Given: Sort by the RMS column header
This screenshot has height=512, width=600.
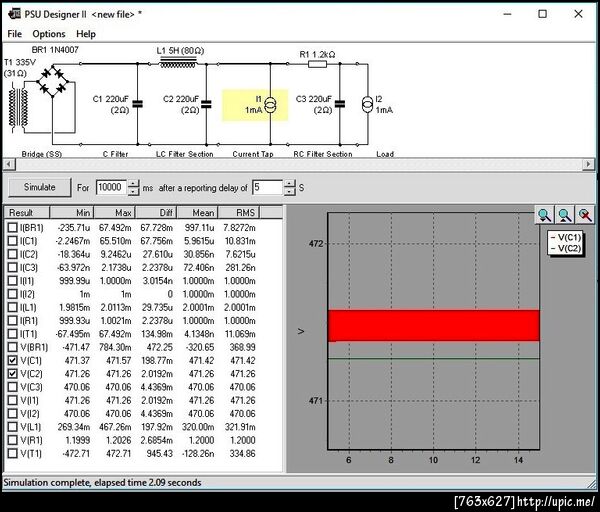Looking at the screenshot, I should pos(239,212).
